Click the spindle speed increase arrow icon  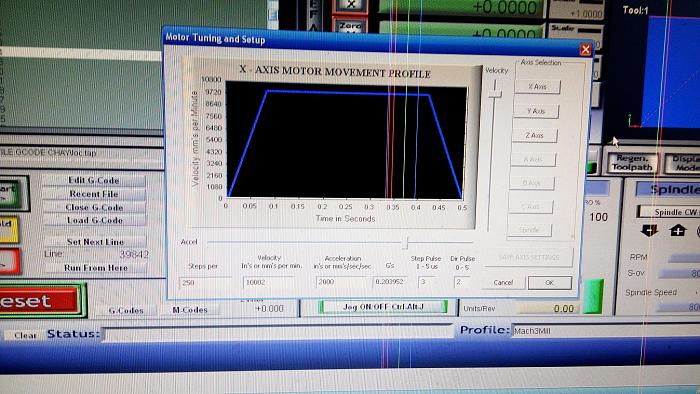pos(678,231)
